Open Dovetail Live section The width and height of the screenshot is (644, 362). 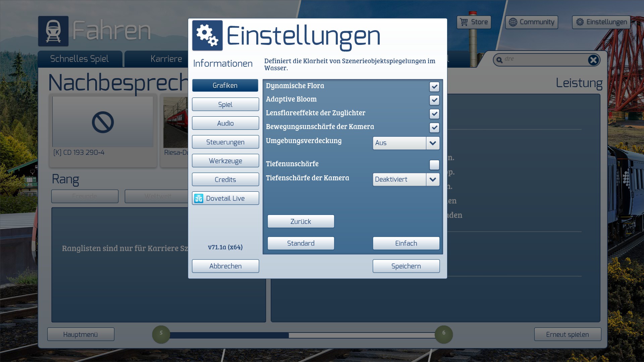[225, 198]
